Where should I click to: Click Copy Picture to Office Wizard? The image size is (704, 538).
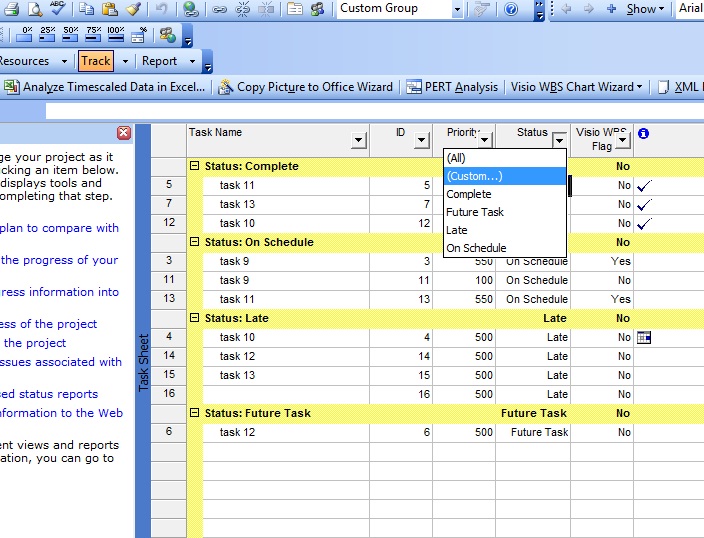click(x=305, y=87)
